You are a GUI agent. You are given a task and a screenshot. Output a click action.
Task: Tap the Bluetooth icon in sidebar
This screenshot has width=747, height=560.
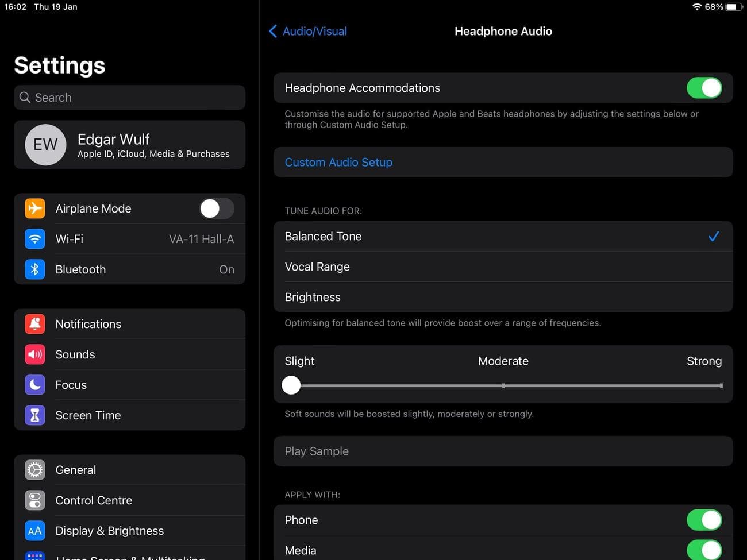(x=35, y=269)
